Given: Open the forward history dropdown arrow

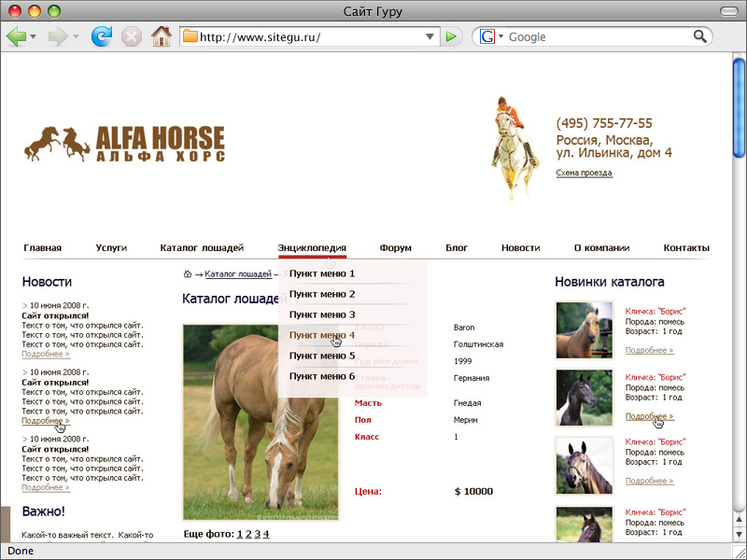Looking at the screenshot, I should (76, 36).
